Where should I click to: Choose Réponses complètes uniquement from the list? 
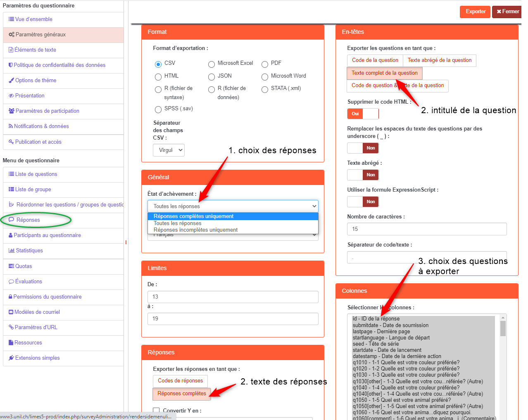click(193, 216)
